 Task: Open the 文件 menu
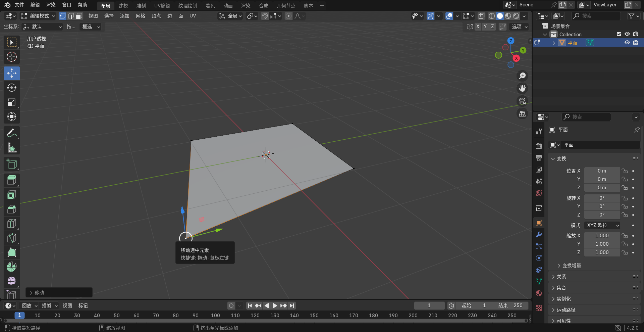(19, 5)
